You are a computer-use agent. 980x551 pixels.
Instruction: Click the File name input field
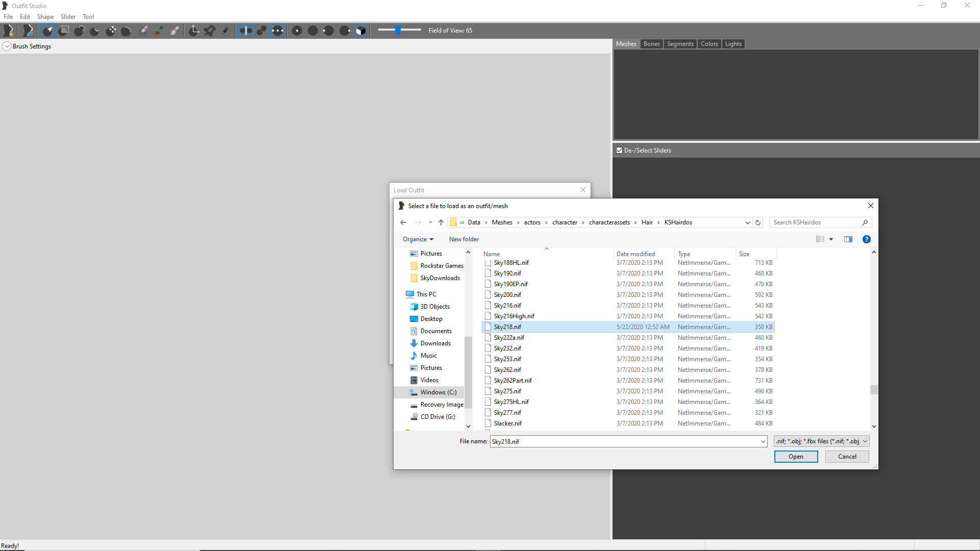[624, 442]
